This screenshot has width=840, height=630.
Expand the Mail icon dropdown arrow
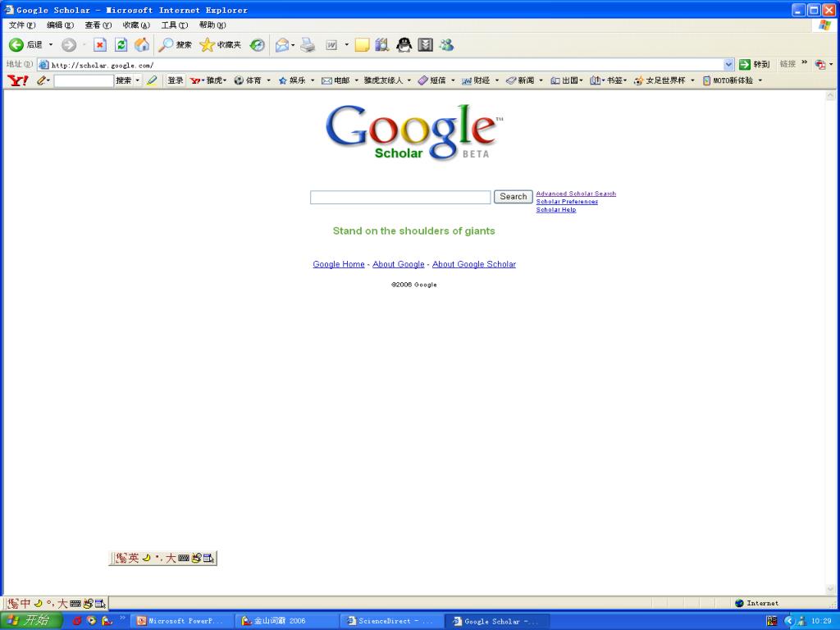pos(293,45)
